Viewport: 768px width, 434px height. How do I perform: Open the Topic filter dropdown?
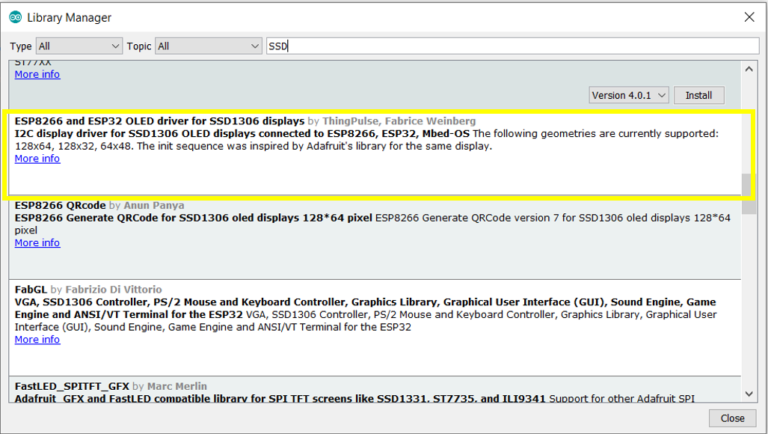point(208,46)
